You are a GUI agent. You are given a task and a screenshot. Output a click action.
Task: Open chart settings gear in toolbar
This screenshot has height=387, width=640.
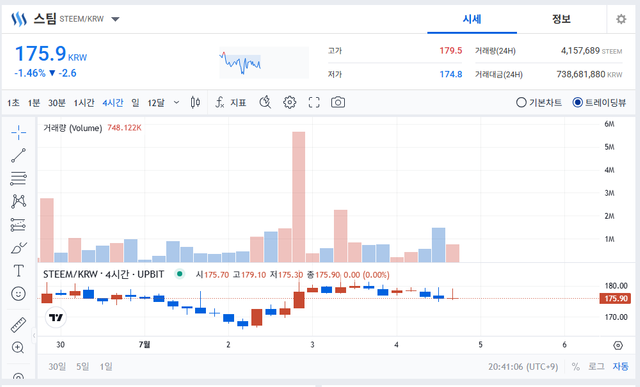(289, 102)
